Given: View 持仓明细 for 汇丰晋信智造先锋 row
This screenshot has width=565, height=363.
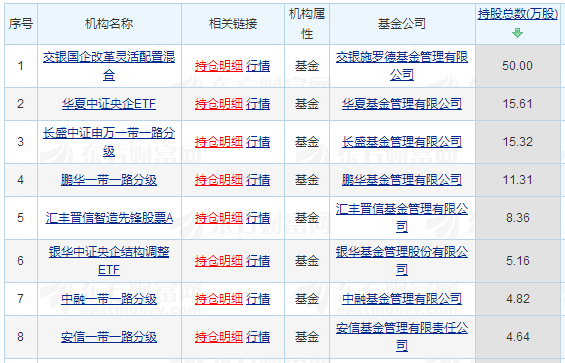Looking at the screenshot, I should point(219,218).
